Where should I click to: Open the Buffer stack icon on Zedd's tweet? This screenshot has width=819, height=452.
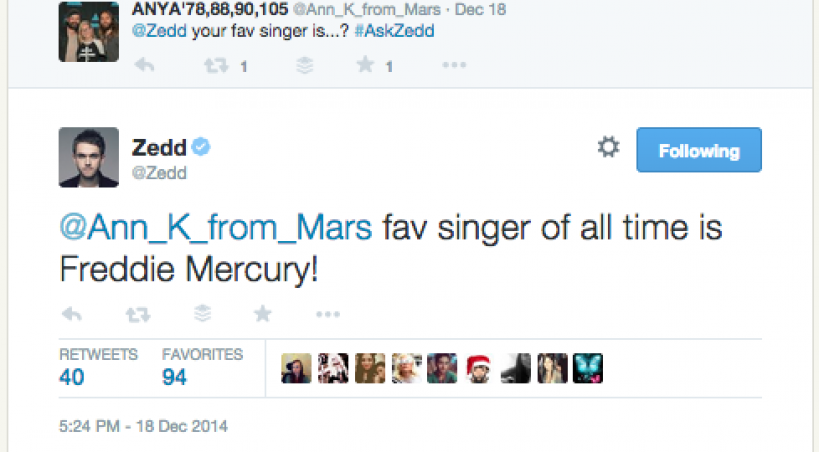pos(203,314)
